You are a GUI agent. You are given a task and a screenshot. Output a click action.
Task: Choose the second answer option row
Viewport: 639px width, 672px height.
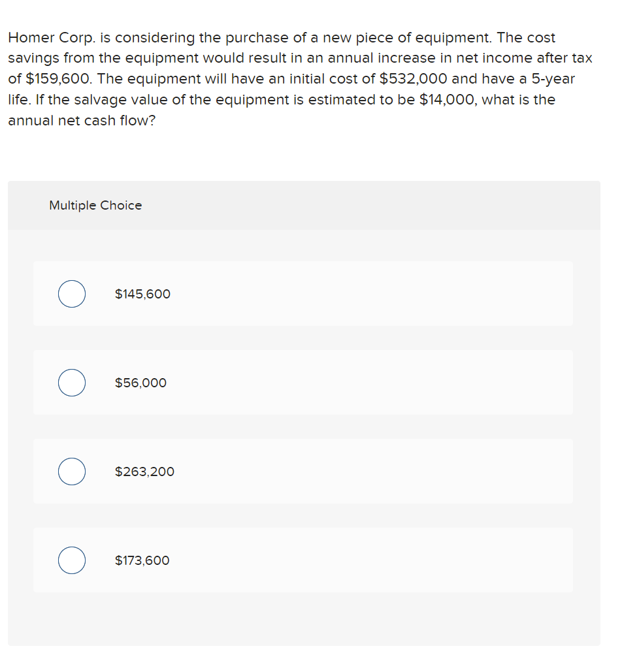303,383
